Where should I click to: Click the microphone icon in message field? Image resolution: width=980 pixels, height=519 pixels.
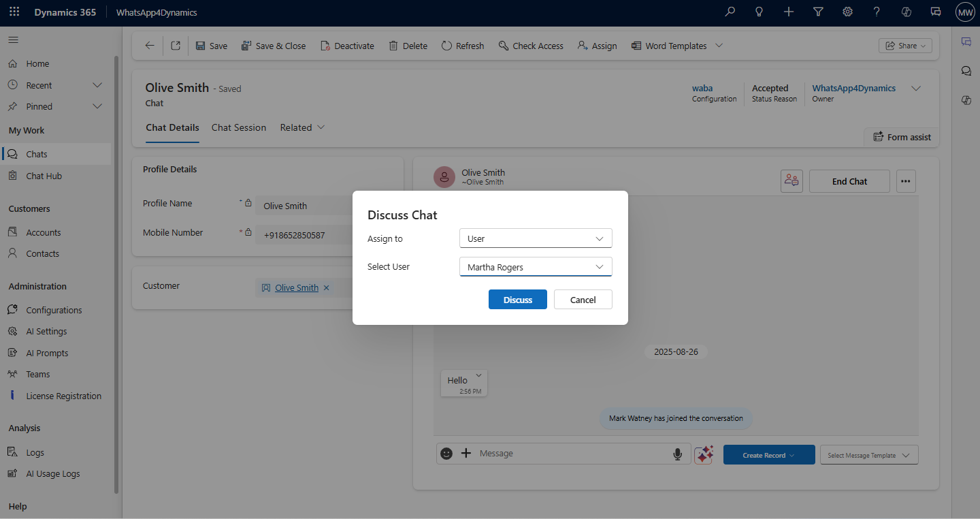coord(677,454)
